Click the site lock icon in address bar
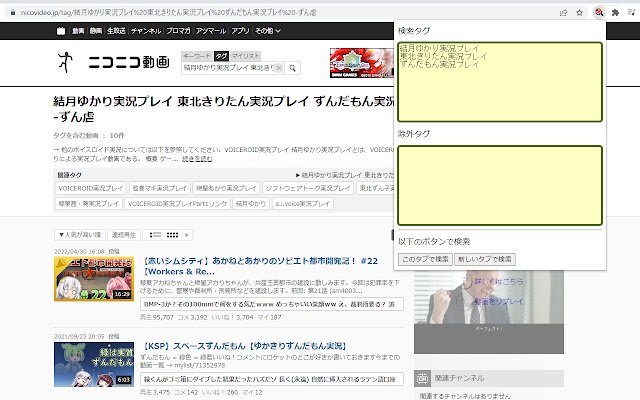The height and width of the screenshot is (400, 640). coord(13,13)
